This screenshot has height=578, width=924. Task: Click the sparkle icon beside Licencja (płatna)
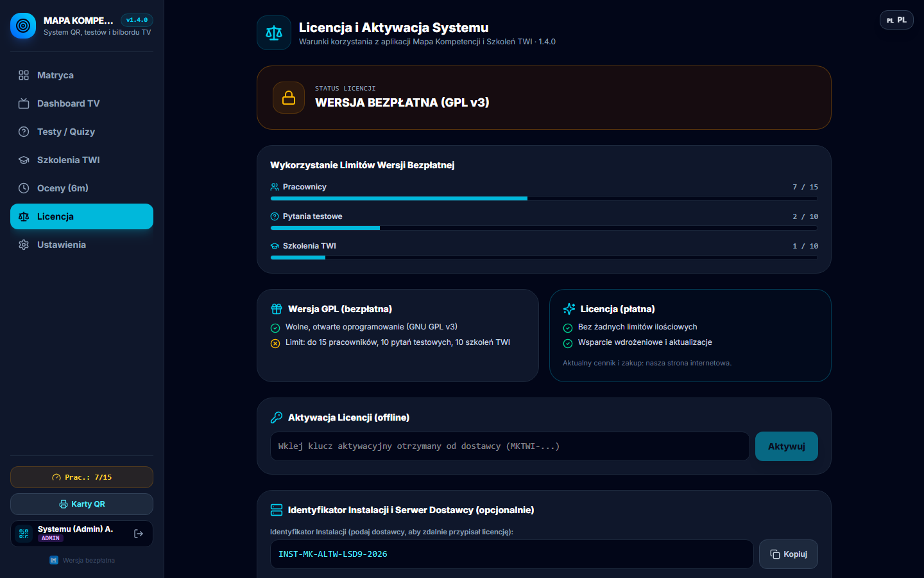click(x=569, y=309)
